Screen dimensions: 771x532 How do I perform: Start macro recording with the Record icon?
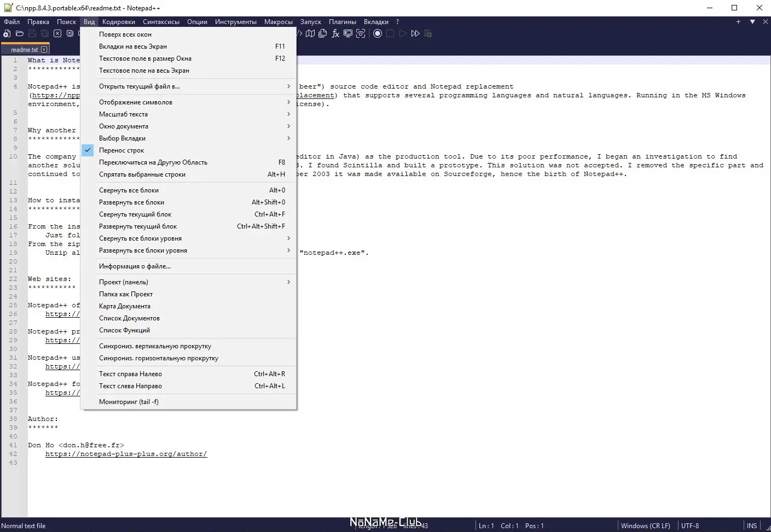click(378, 33)
